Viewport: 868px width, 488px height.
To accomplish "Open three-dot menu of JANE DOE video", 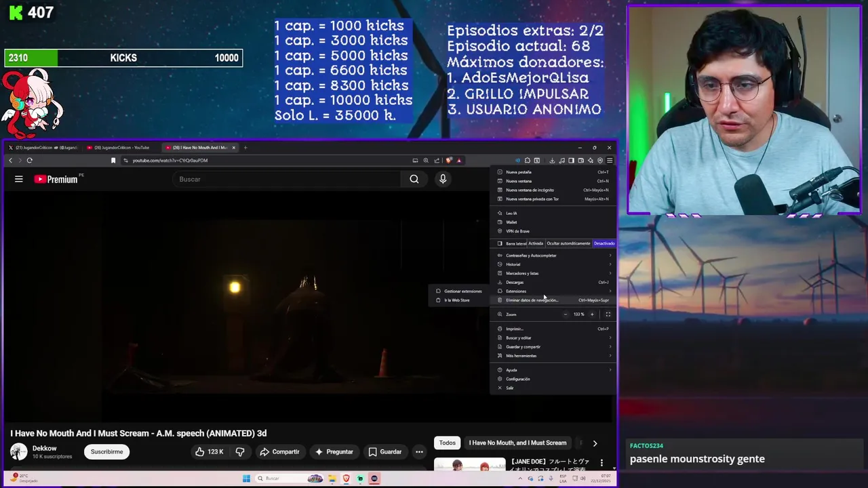I will point(601,463).
